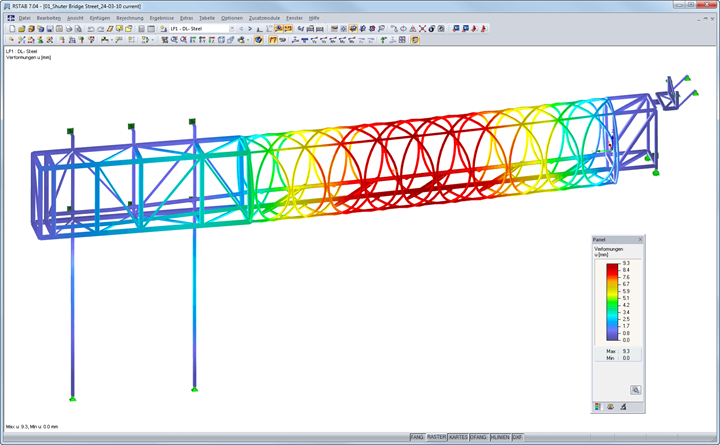Viewport: 720px width, 445px height.
Task: Click the Open file folder icon
Action: [22, 28]
